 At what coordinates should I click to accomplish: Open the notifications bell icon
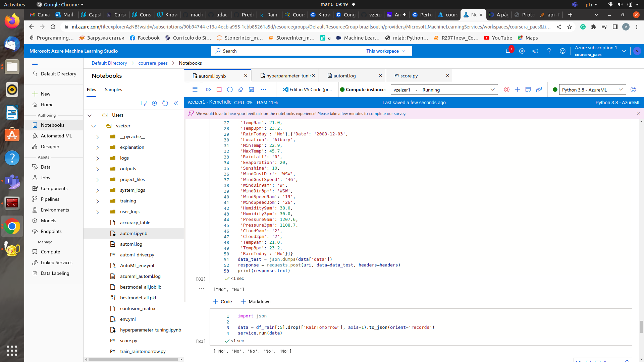pyautogui.click(x=508, y=51)
